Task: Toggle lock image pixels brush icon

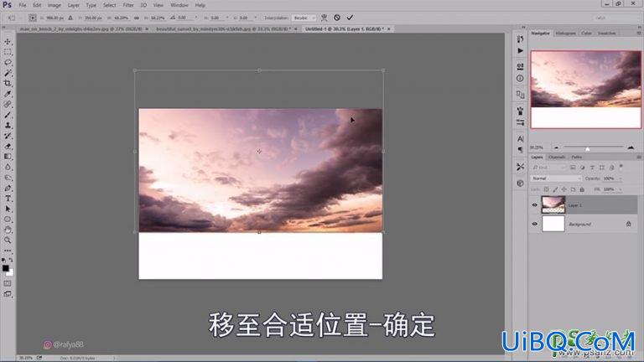Action: tap(555, 189)
